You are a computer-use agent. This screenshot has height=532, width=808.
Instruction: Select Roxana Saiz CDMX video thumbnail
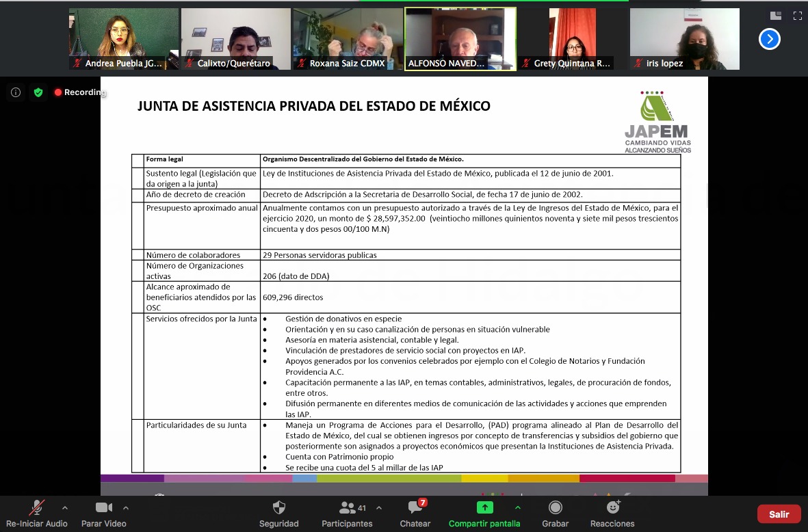click(x=348, y=39)
